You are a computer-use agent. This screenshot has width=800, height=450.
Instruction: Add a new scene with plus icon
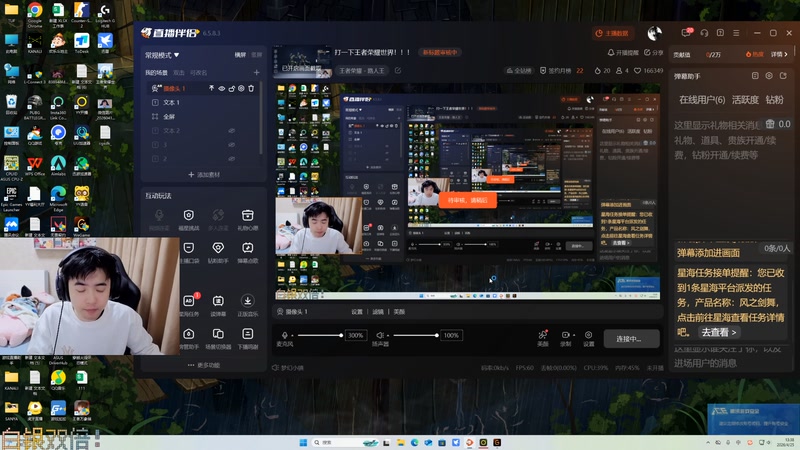[x=257, y=72]
